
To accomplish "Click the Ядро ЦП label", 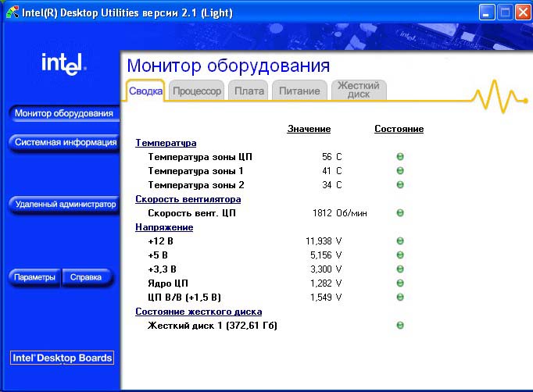I will [168, 283].
